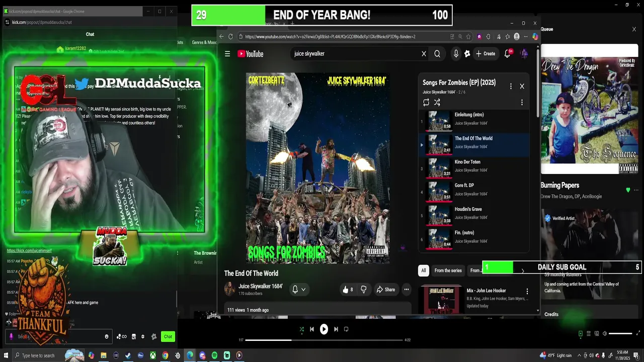
Task: Open playlist header more options menu
Action: 511,86
